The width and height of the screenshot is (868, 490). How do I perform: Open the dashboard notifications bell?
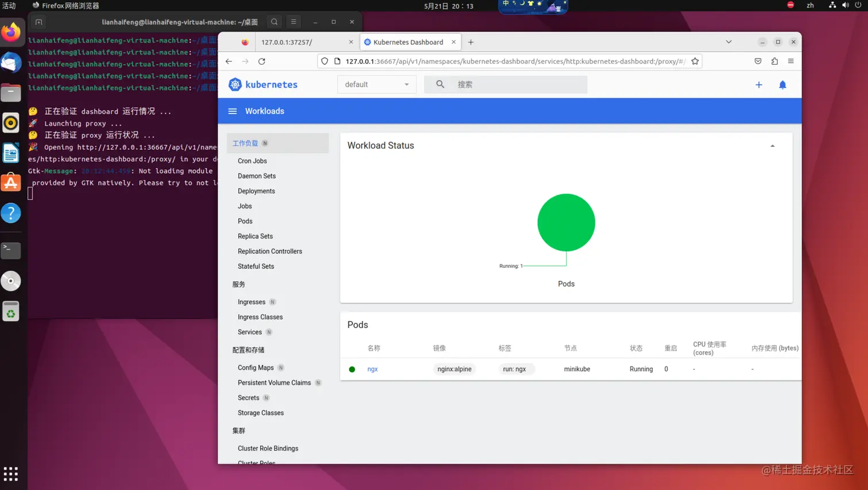coord(782,85)
